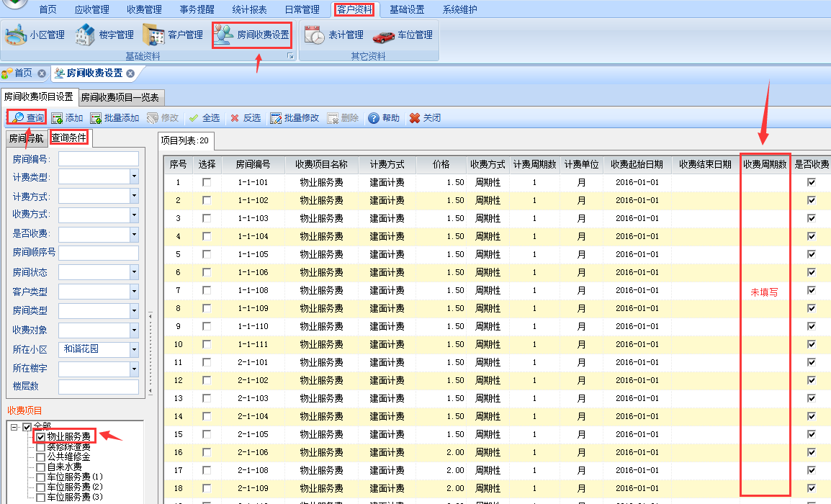Uncheck 物业服务费 in fee item tree
This screenshot has width=831, height=504.
click(41, 437)
